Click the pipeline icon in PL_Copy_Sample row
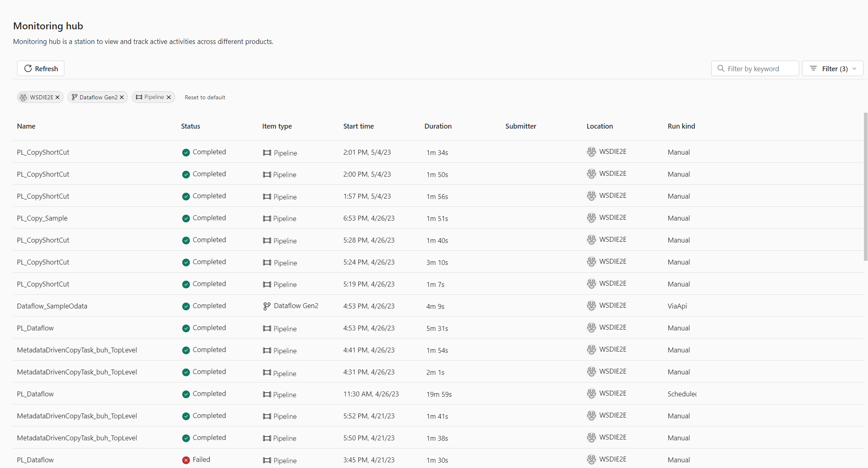Screen dimensions: 868x468 coord(267,219)
